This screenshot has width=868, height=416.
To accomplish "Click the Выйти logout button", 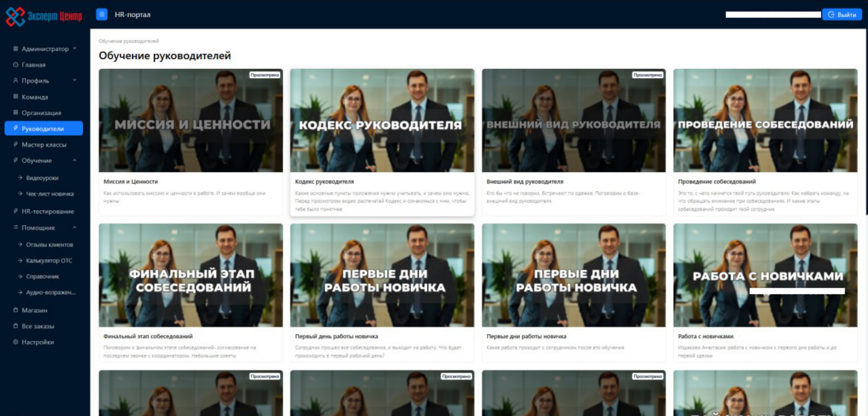I will click(x=842, y=15).
